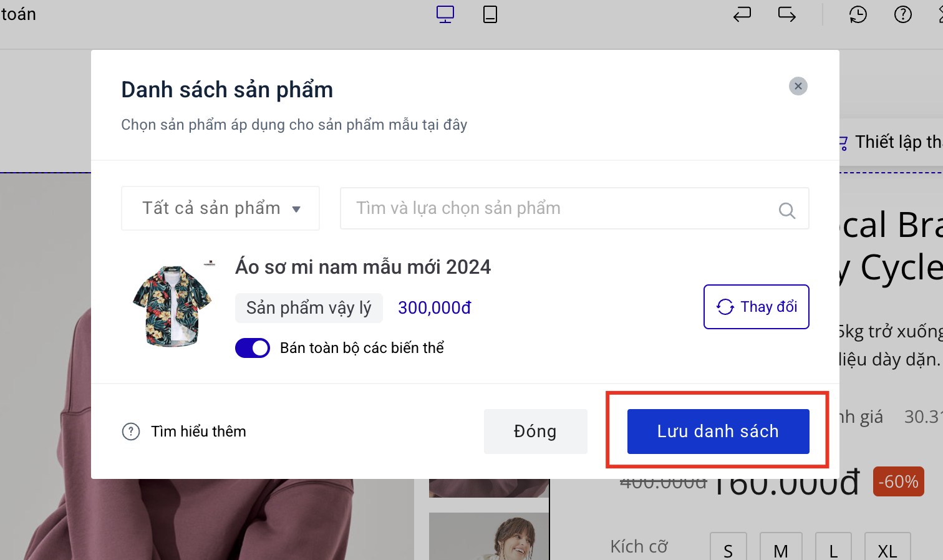Select size XL option
Screen dimensions: 943x560
click(x=887, y=549)
